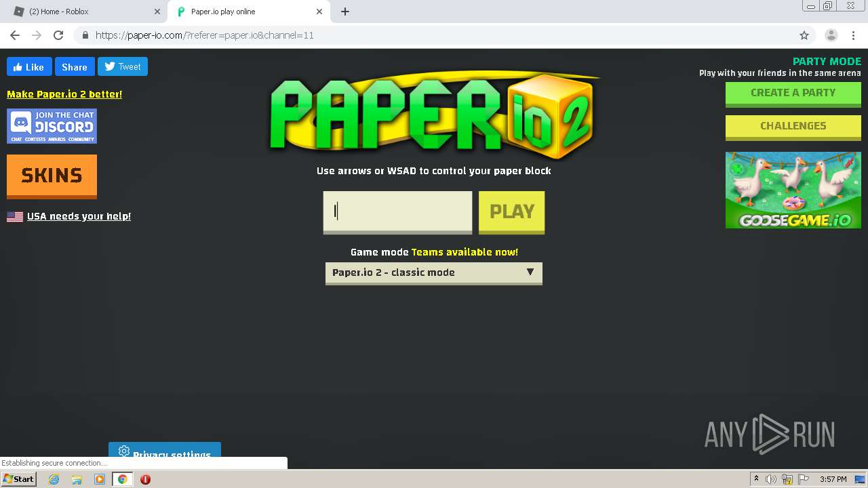Open File Explorer from taskbar
The height and width of the screenshot is (488, 868).
pyautogui.click(x=77, y=479)
